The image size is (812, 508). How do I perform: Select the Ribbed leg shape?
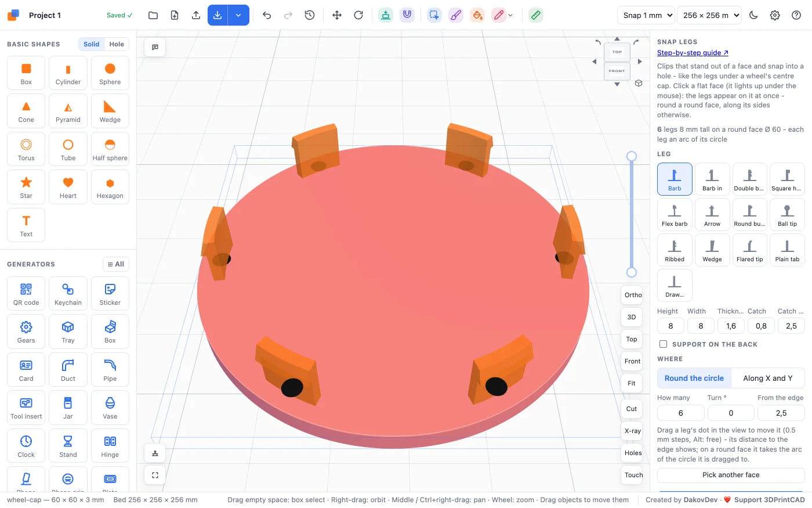pos(675,250)
